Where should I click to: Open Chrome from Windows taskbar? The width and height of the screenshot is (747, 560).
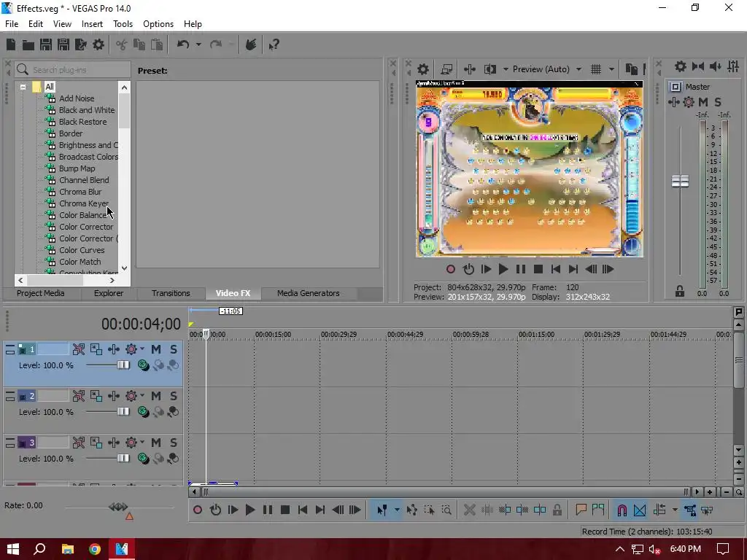[95, 549]
